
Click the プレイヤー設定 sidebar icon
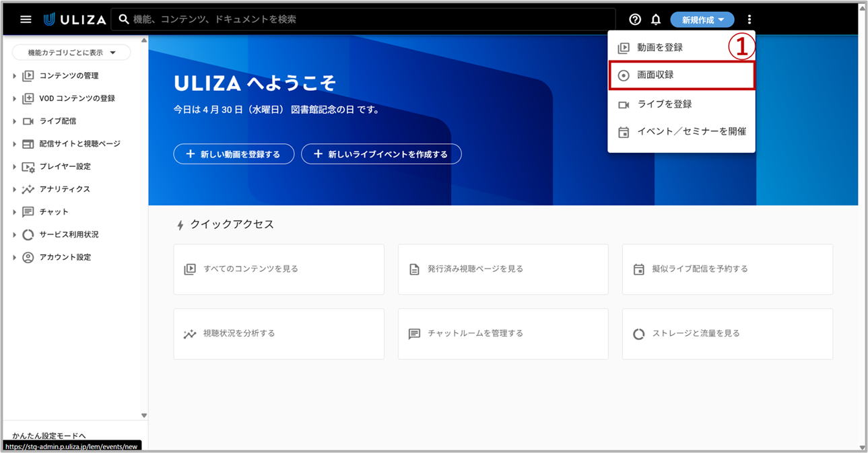28,167
